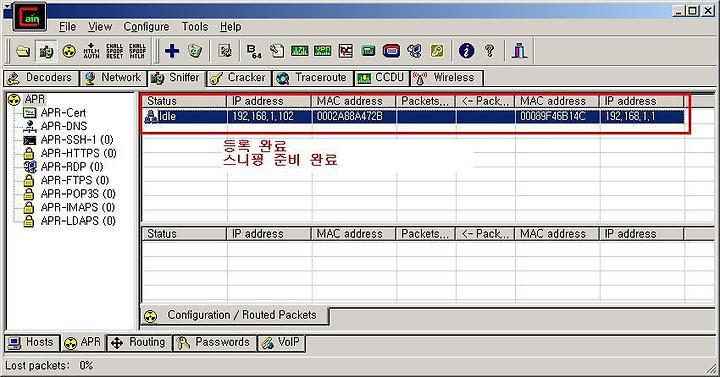Select APR-HTTPS (0) tree item
This screenshot has height=377, width=720.
pyautogui.click(x=78, y=153)
